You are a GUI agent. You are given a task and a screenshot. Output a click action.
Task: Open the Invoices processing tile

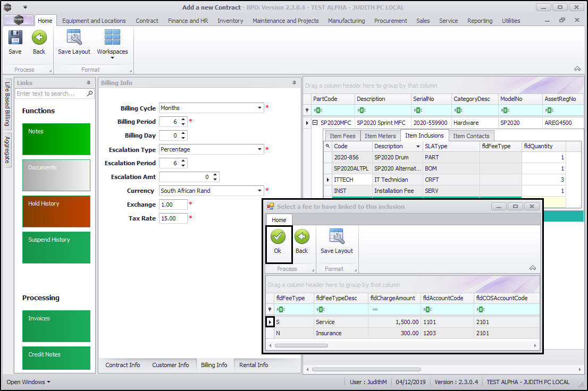click(56, 326)
